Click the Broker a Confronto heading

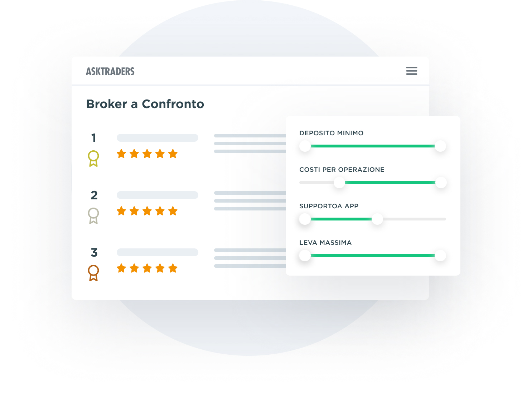[145, 104]
